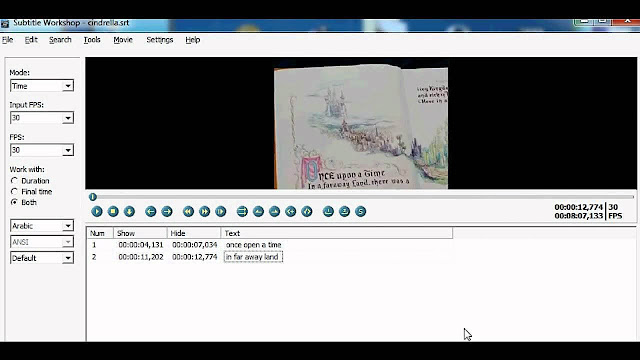Image resolution: width=640 pixels, height=360 pixels.
Task: Open the Movie menu
Action: click(x=123, y=40)
